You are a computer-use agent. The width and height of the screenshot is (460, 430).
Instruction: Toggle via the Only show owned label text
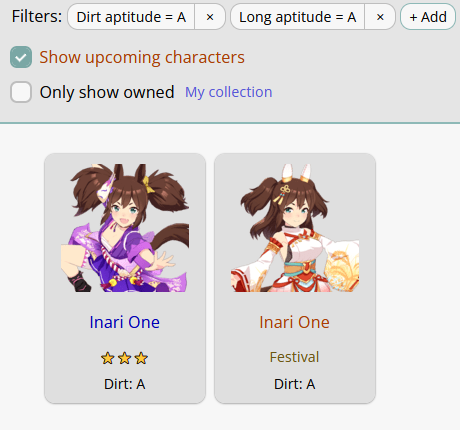[x=107, y=92]
